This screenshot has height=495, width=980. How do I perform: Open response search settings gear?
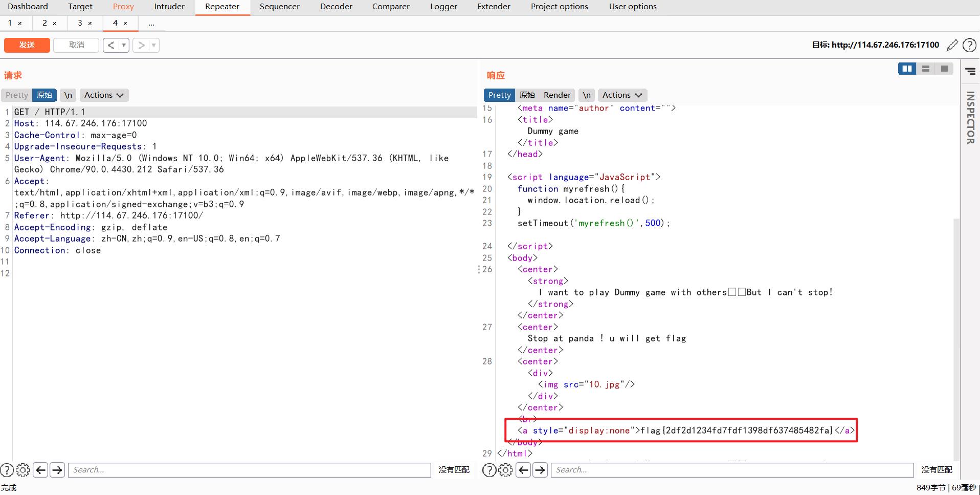pos(505,470)
